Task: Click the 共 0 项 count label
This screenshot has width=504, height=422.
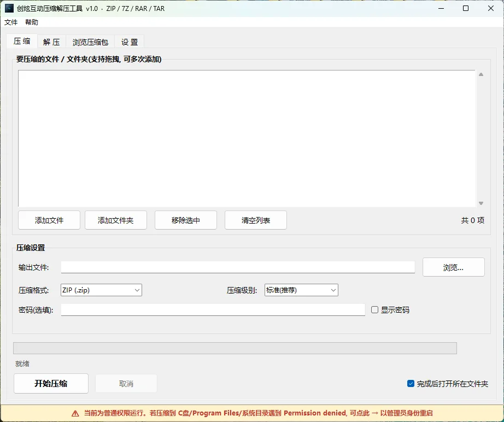Action: [473, 220]
